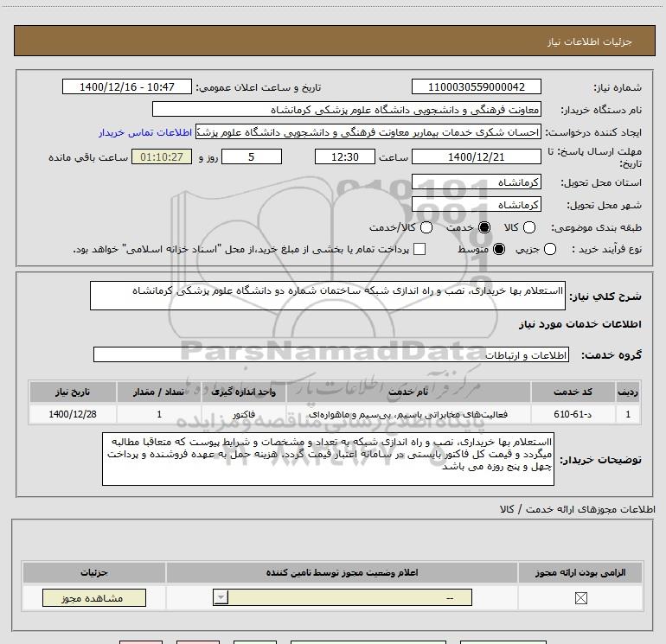
Task: Click the deadline time field 12:30
Action: tap(345, 157)
